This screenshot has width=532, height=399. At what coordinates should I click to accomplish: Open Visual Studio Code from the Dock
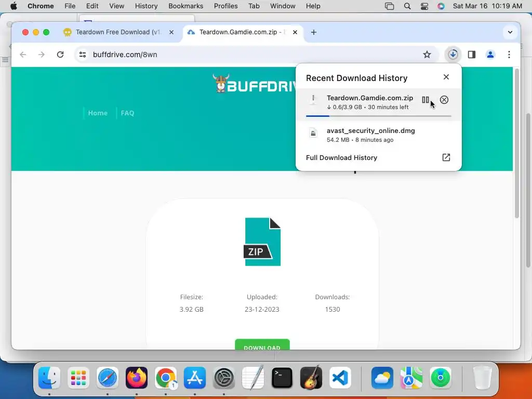(x=340, y=378)
